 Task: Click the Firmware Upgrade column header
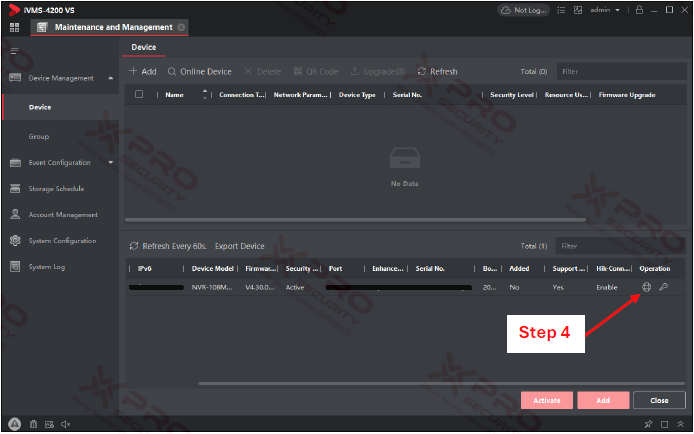point(627,95)
